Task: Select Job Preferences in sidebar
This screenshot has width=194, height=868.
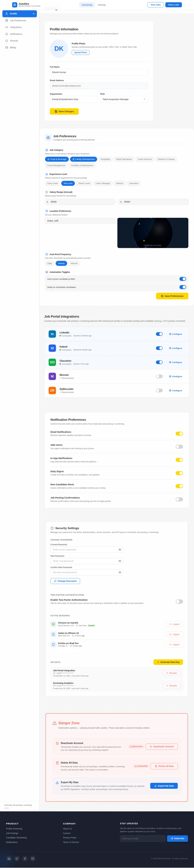Action: click(x=19, y=21)
